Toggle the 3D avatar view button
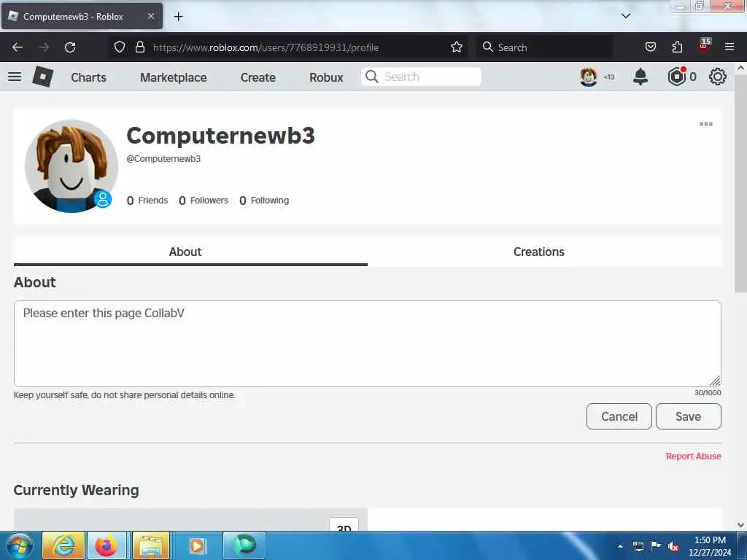747x560 pixels. coord(344,525)
